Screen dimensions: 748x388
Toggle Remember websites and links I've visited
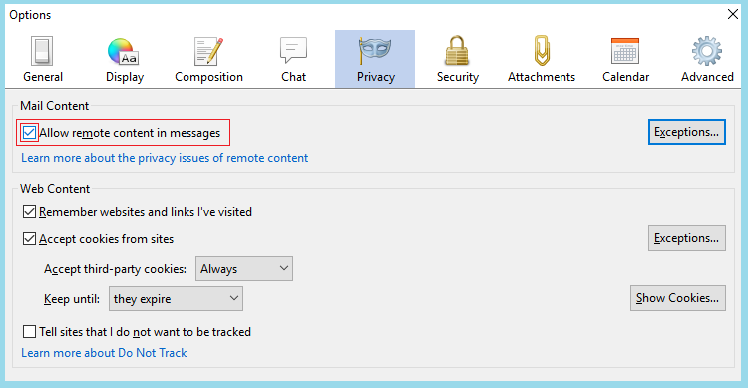[x=29, y=211]
